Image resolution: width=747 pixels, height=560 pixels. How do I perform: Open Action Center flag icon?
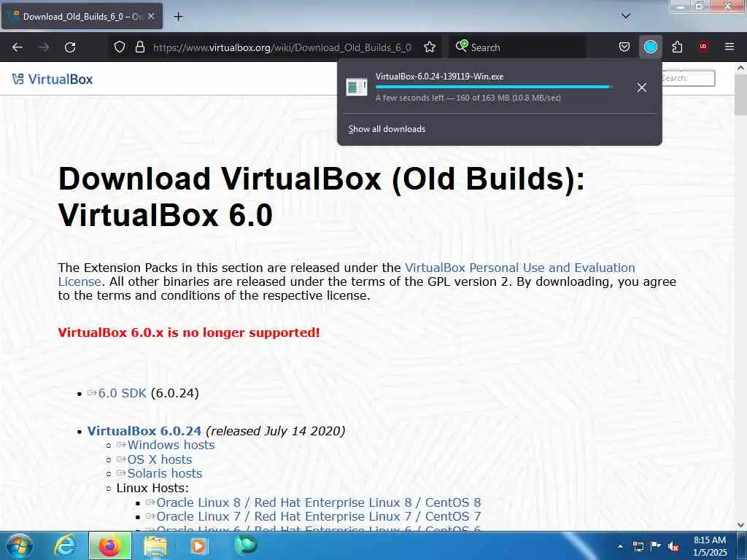[x=656, y=546]
